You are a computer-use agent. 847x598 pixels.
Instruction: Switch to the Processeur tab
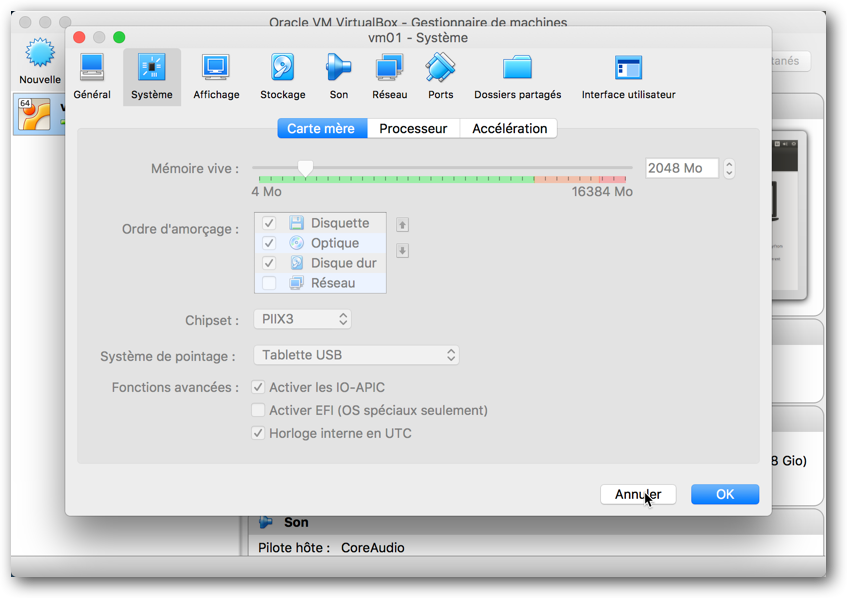pos(413,129)
